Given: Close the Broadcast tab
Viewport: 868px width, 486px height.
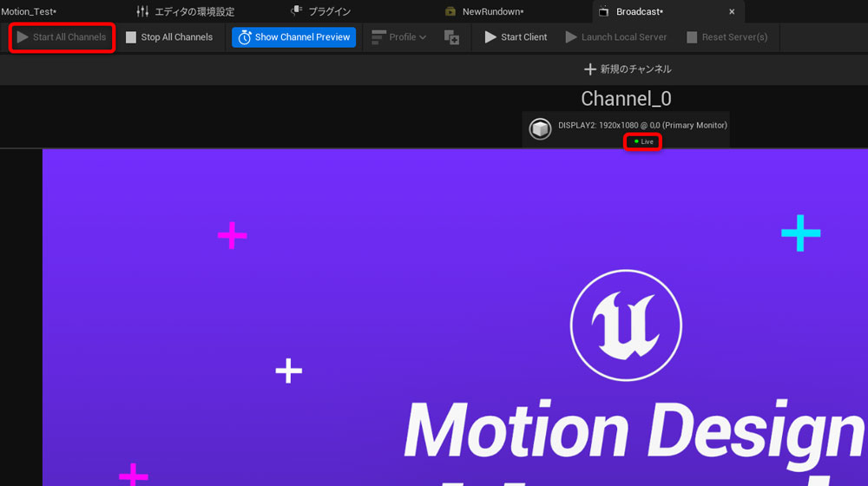Looking at the screenshot, I should pyautogui.click(x=732, y=11).
